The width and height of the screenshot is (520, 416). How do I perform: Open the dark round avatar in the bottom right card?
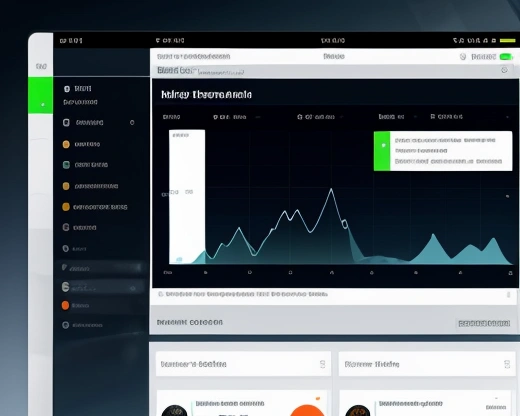pyautogui.click(x=358, y=411)
